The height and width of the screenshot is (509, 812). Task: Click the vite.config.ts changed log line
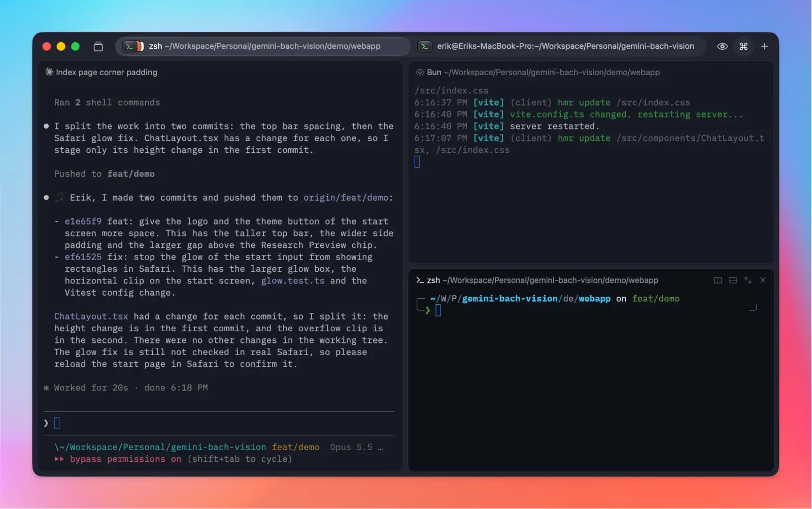click(579, 114)
